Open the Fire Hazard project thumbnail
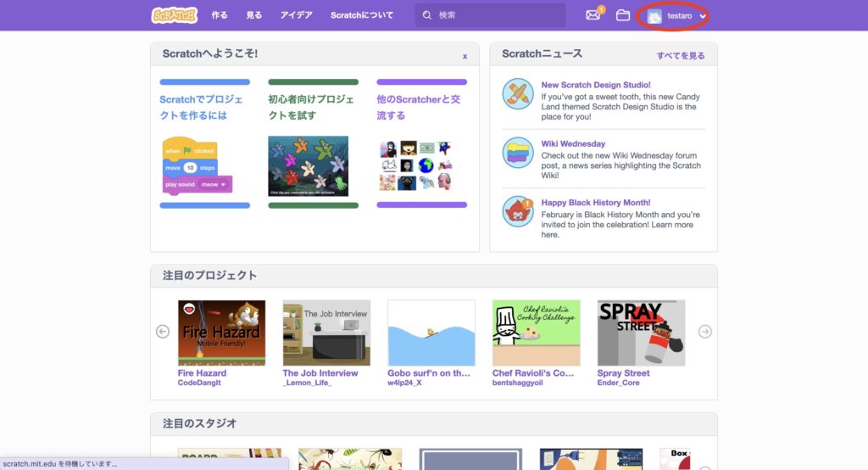The height and width of the screenshot is (470, 868). pyautogui.click(x=221, y=333)
